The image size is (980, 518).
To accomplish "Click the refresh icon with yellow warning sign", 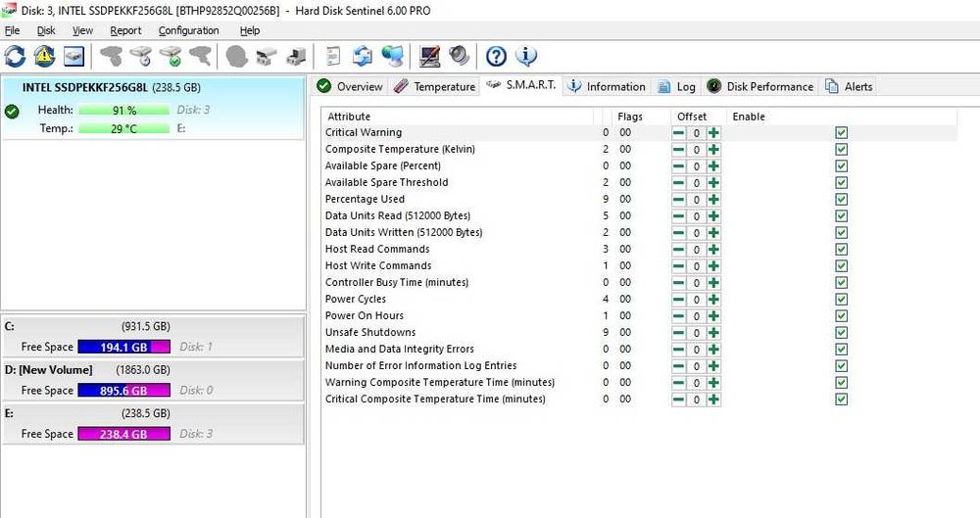I will (44, 56).
